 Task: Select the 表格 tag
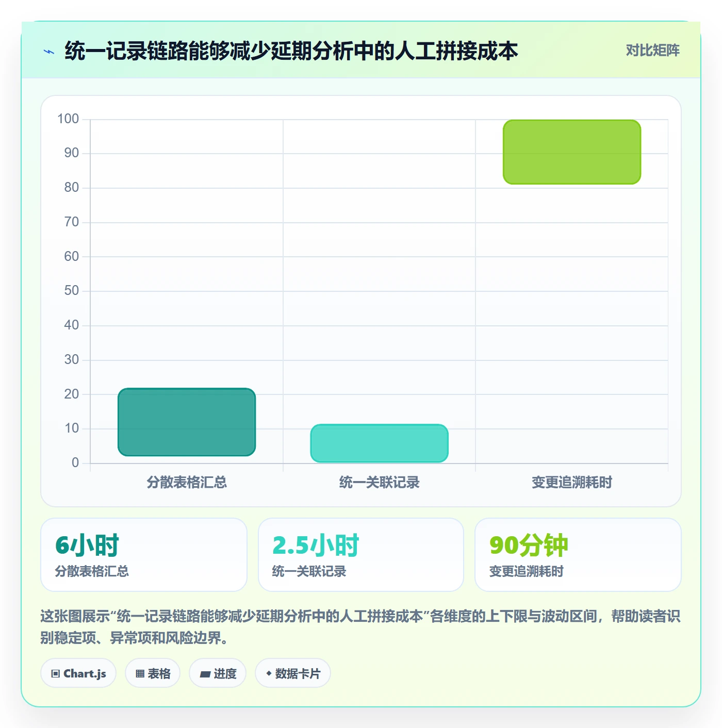tap(153, 673)
